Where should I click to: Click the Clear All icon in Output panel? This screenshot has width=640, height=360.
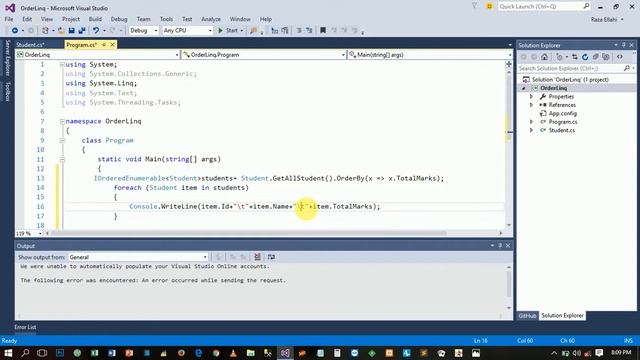[257, 257]
